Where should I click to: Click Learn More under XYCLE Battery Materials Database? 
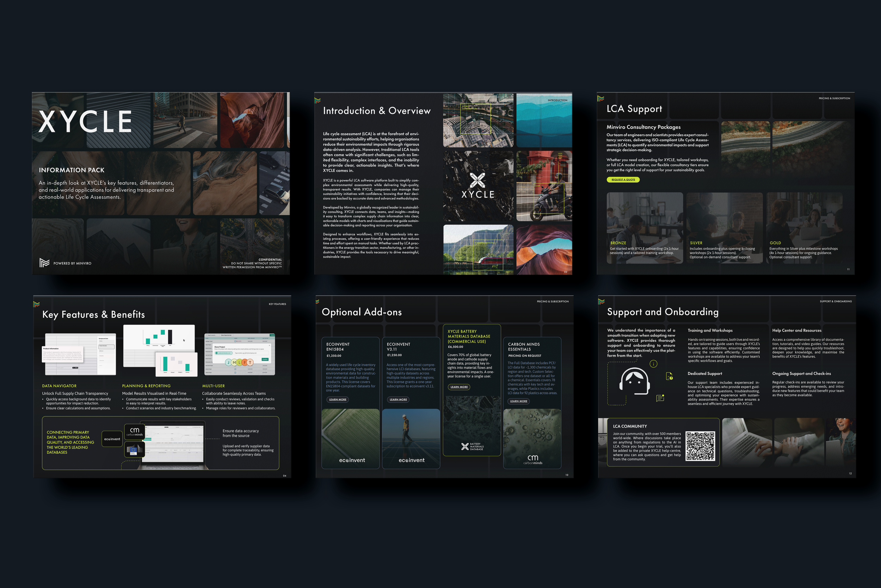(x=459, y=387)
